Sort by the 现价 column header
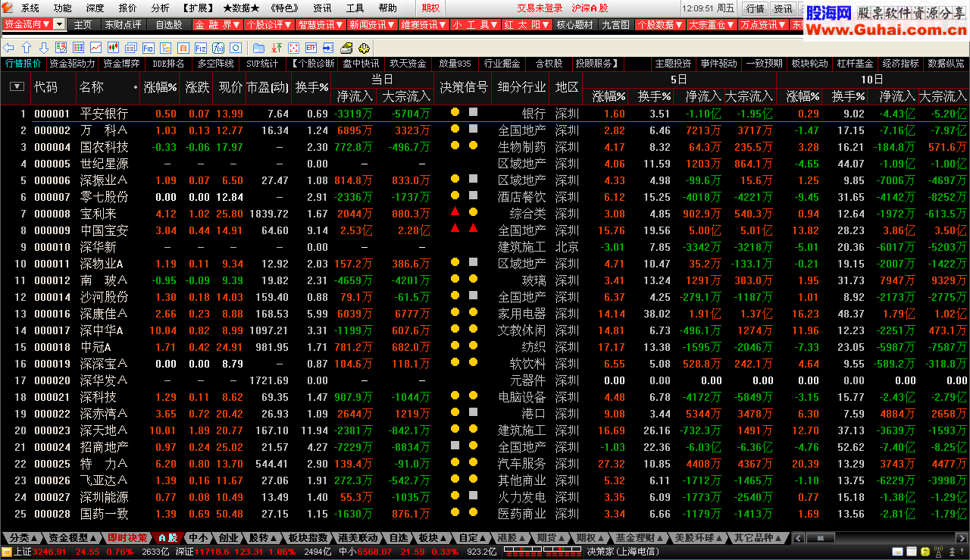The height and width of the screenshot is (560, 970). click(x=230, y=87)
